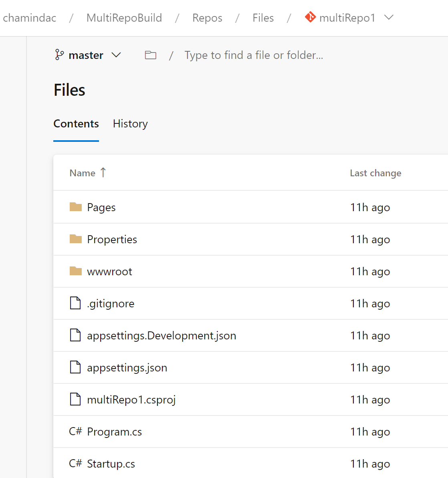Screen dimensions: 448x478
Task: Click the Properties folder icon
Action: pyautogui.click(x=76, y=239)
